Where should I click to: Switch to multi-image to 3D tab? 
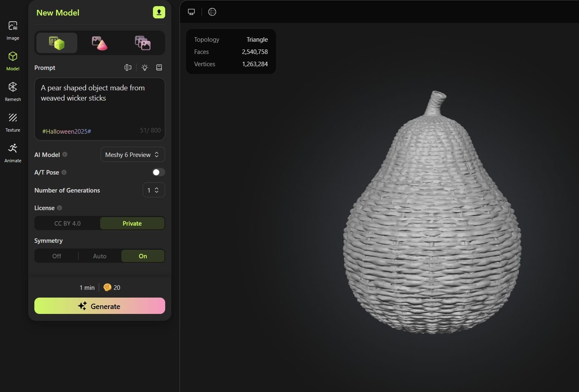(142, 43)
